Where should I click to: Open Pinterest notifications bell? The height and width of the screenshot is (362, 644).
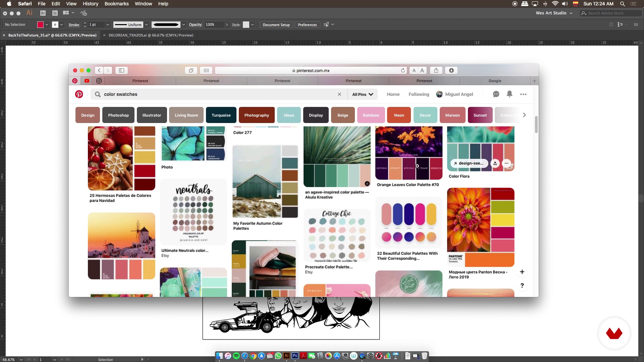coord(509,94)
